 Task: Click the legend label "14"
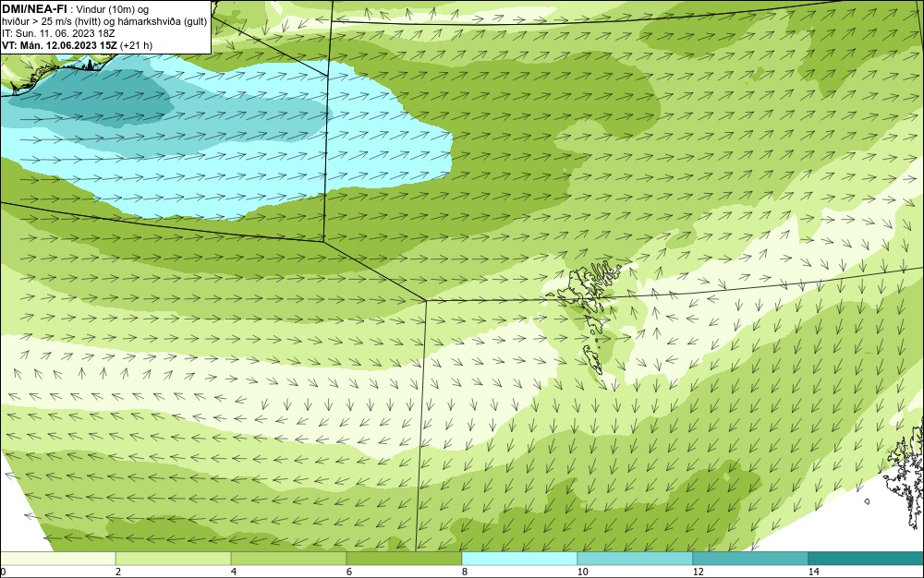coord(814,572)
